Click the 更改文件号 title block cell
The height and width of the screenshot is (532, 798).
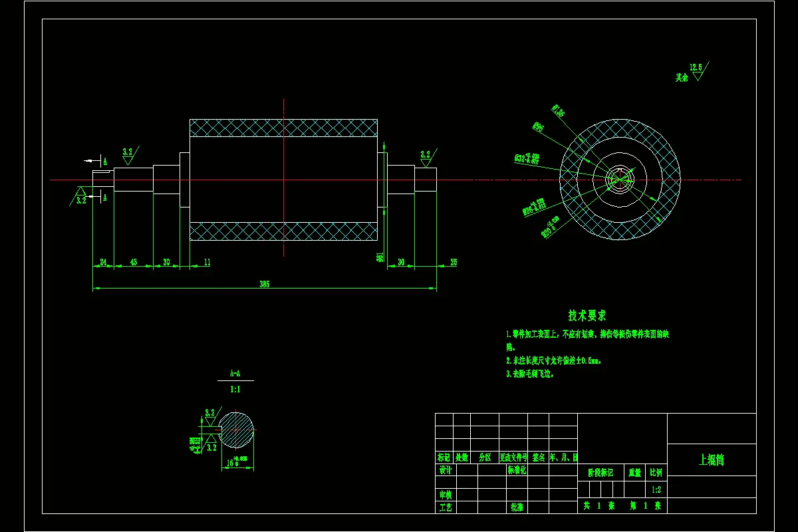[x=513, y=458]
